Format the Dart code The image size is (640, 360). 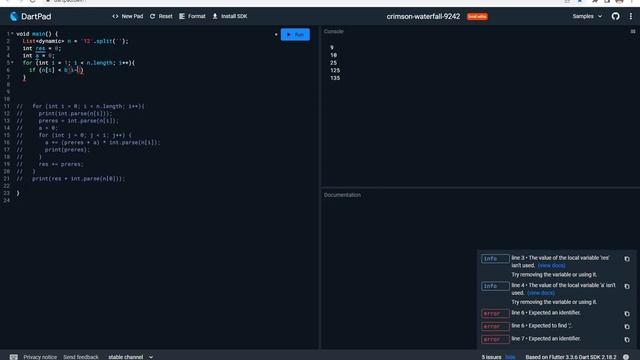pyautogui.click(x=192, y=16)
